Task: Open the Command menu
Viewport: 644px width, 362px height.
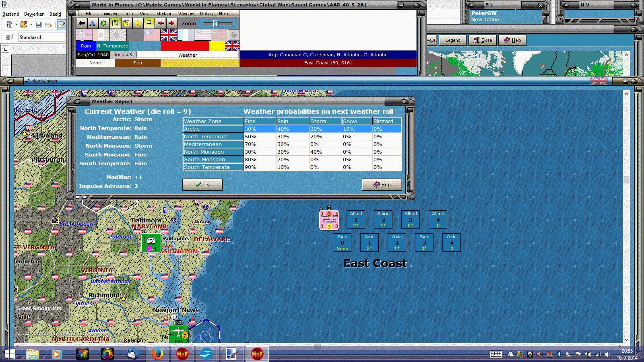Action: click(x=109, y=14)
